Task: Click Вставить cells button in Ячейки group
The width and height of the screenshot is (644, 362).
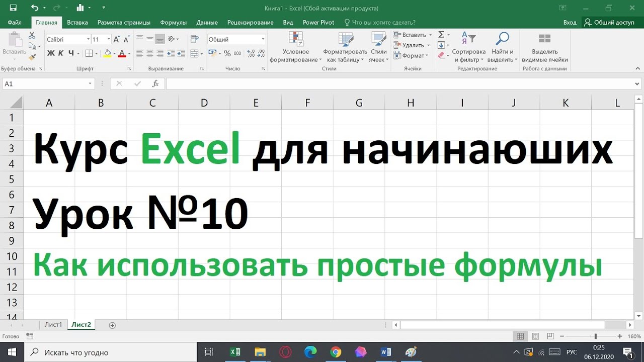Action: (x=413, y=35)
